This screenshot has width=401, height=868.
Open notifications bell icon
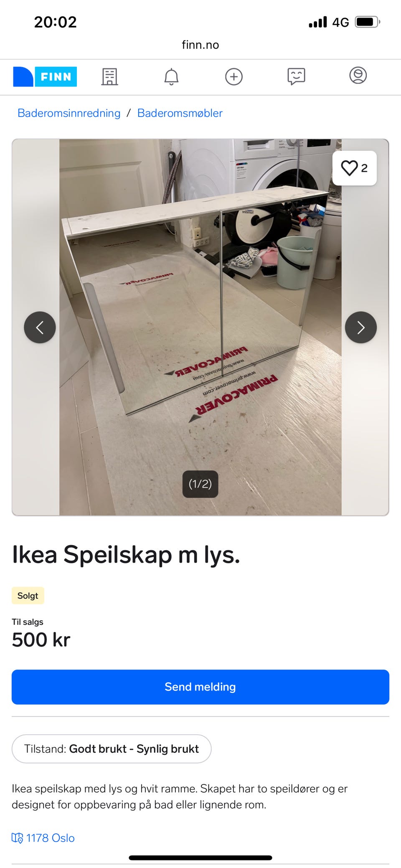point(171,77)
